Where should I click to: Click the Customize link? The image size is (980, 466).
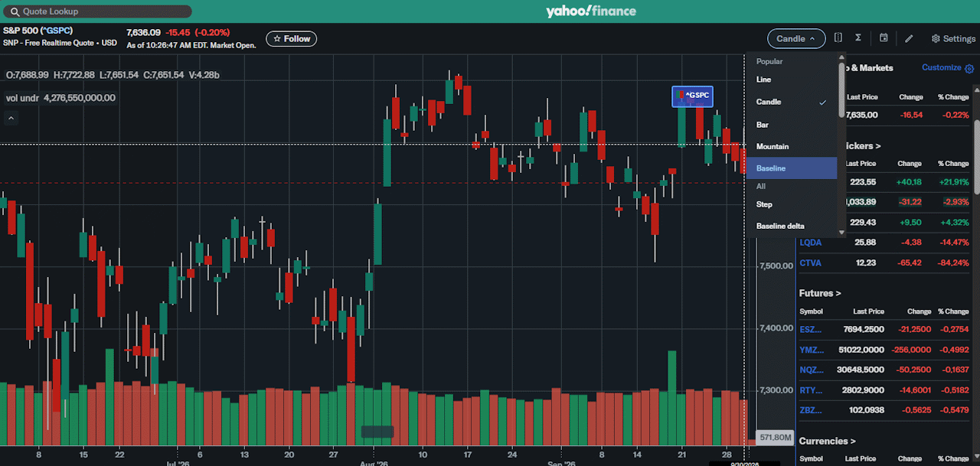click(x=941, y=67)
